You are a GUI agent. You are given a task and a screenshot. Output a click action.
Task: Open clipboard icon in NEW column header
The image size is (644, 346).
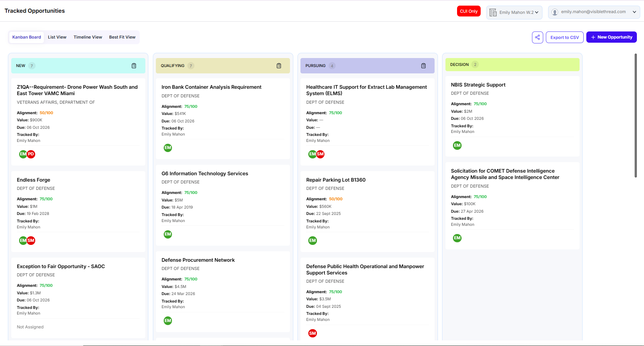pos(134,66)
